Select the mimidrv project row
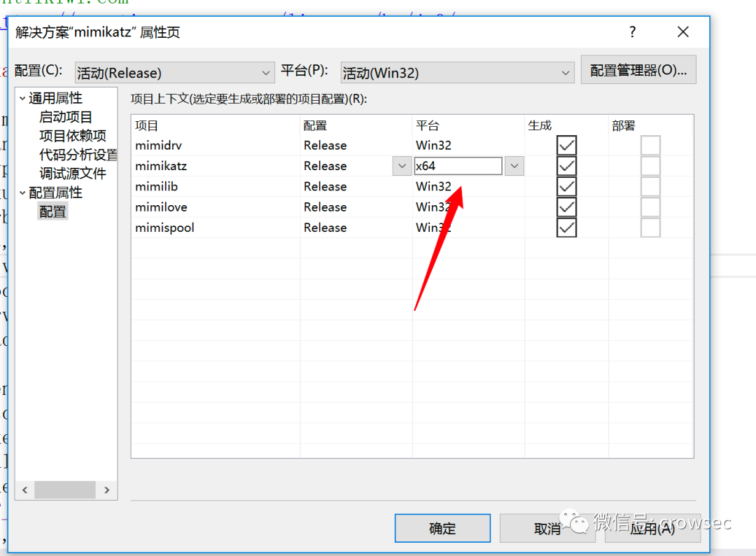 pyautogui.click(x=412, y=145)
